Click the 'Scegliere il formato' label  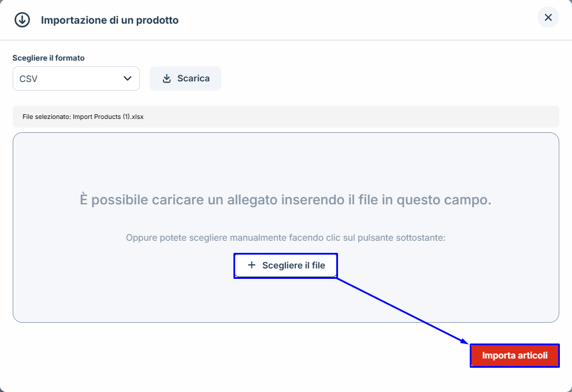point(49,58)
